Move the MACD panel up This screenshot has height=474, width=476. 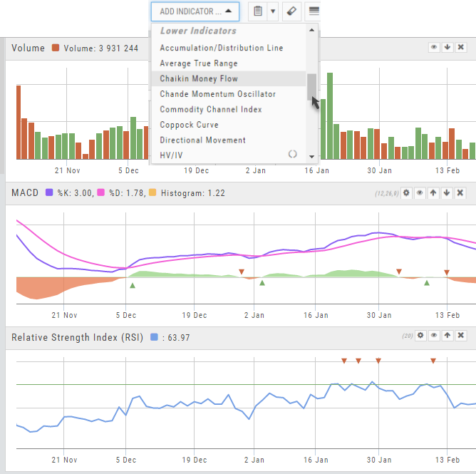(433, 193)
